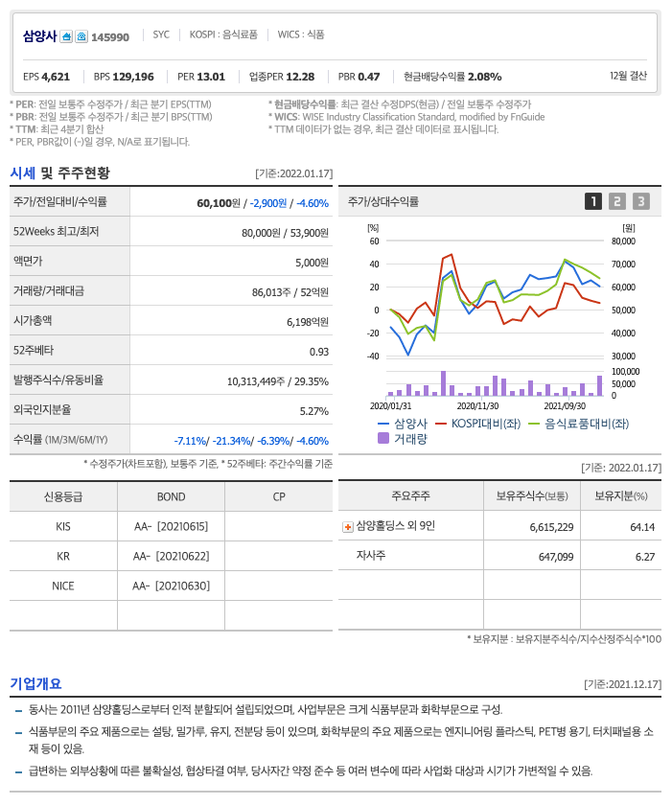The image size is (672, 805).
Task: Click the 주요주주 column header
Action: coord(410,496)
